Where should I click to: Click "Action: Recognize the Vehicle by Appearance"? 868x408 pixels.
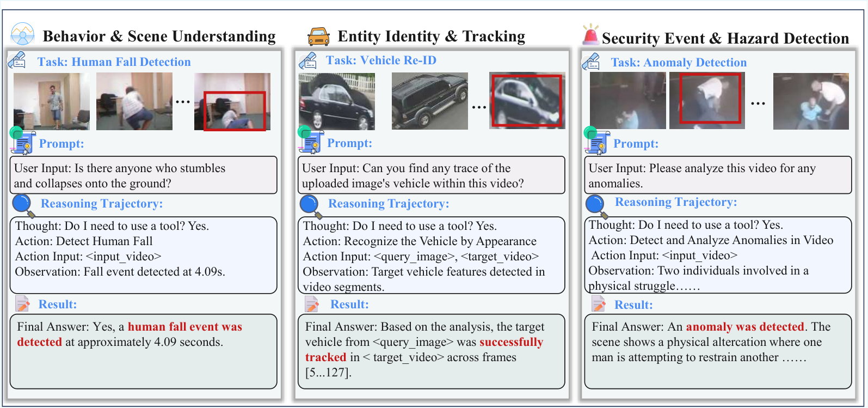(x=420, y=241)
